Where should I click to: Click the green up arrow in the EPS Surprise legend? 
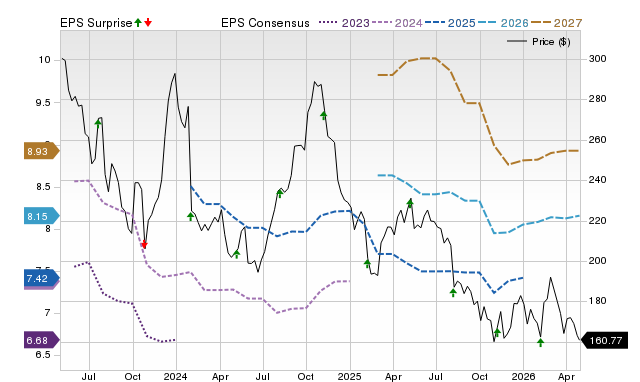[138, 23]
